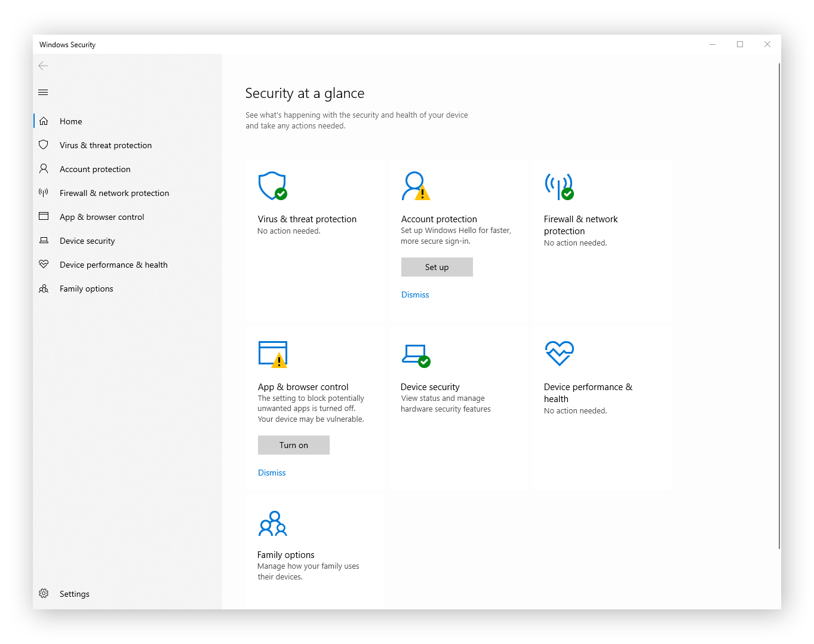Click Turn on for App & browser control

click(x=294, y=445)
